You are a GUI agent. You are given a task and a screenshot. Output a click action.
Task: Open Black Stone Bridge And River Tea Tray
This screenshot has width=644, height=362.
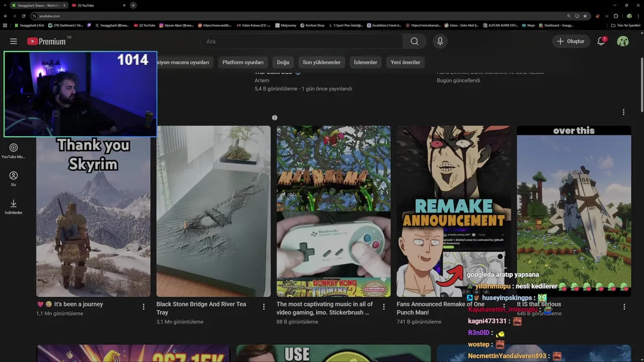[201, 308]
